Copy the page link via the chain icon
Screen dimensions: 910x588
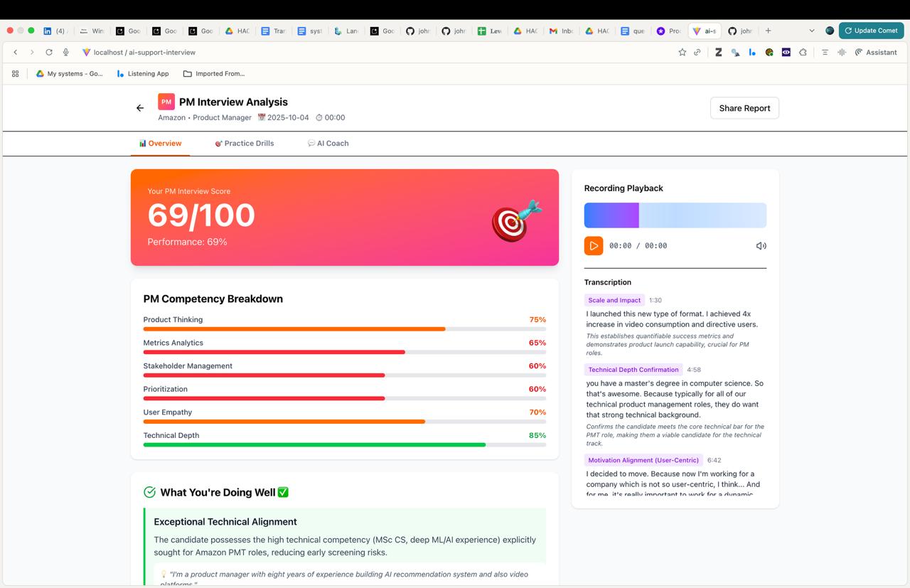pos(697,52)
